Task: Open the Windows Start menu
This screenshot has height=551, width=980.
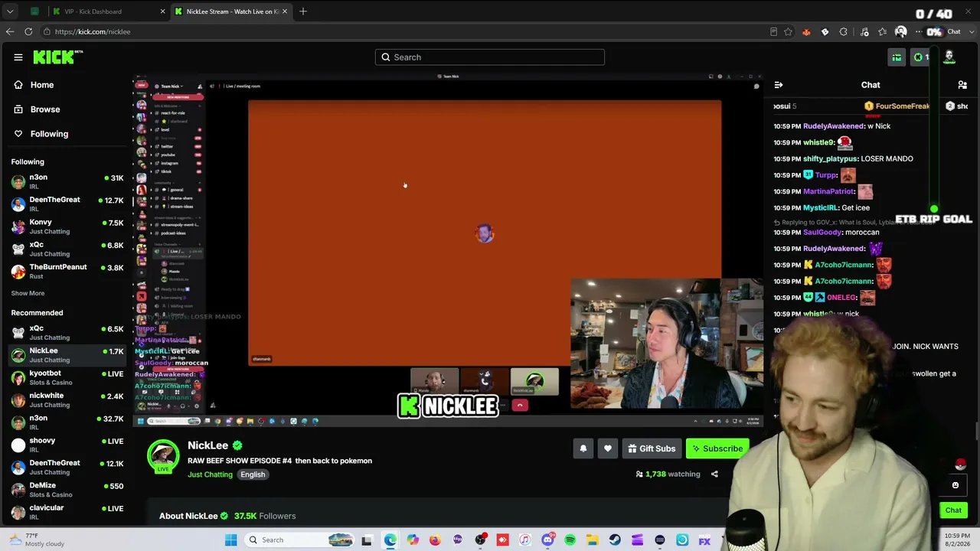Action: pyautogui.click(x=230, y=540)
